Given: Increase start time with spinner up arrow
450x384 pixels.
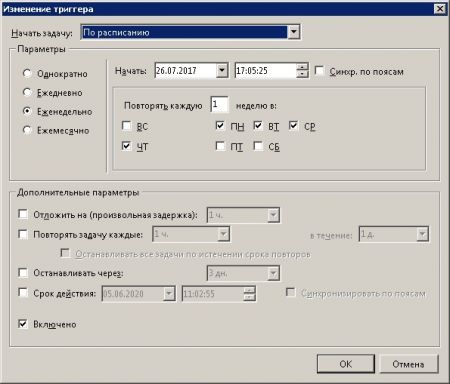Looking at the screenshot, I should coord(302,67).
